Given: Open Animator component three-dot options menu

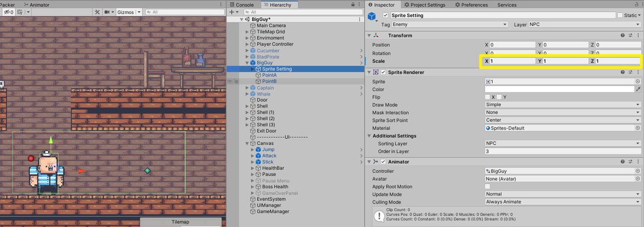Looking at the screenshot, I should coord(638,162).
